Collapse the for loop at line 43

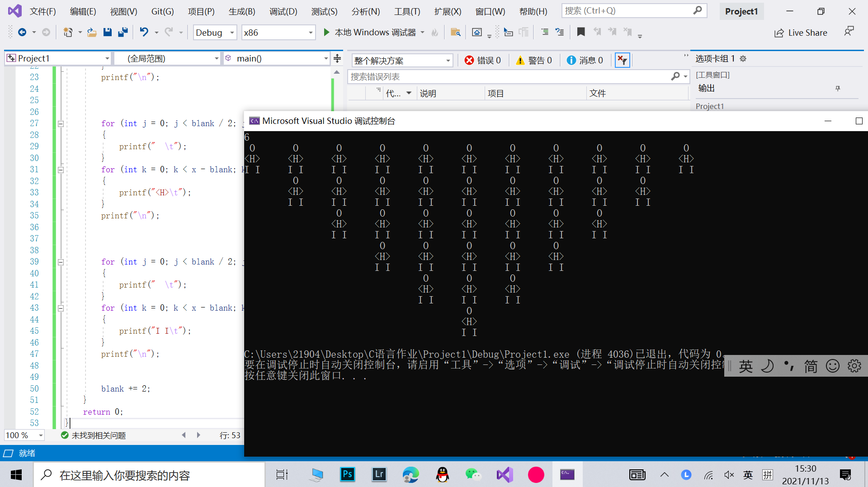[61, 308]
